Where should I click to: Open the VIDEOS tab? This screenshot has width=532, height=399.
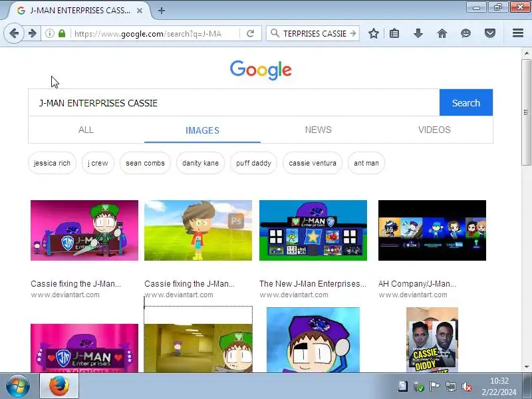coord(434,130)
